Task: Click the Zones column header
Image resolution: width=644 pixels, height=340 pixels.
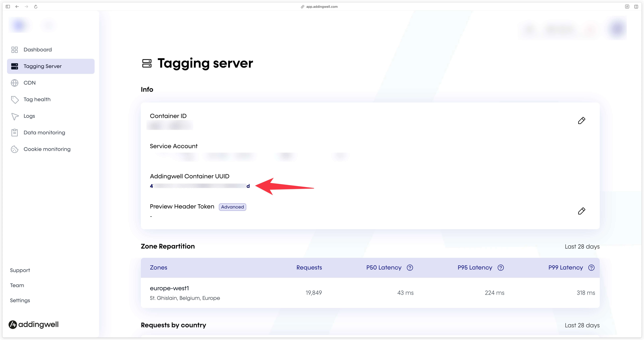Action: pyautogui.click(x=158, y=268)
